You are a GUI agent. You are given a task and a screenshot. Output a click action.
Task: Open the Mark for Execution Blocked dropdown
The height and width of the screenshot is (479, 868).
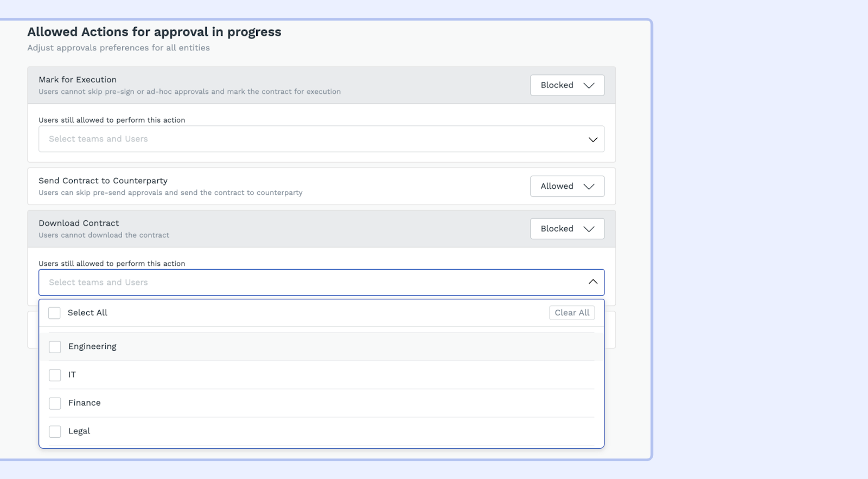(567, 85)
